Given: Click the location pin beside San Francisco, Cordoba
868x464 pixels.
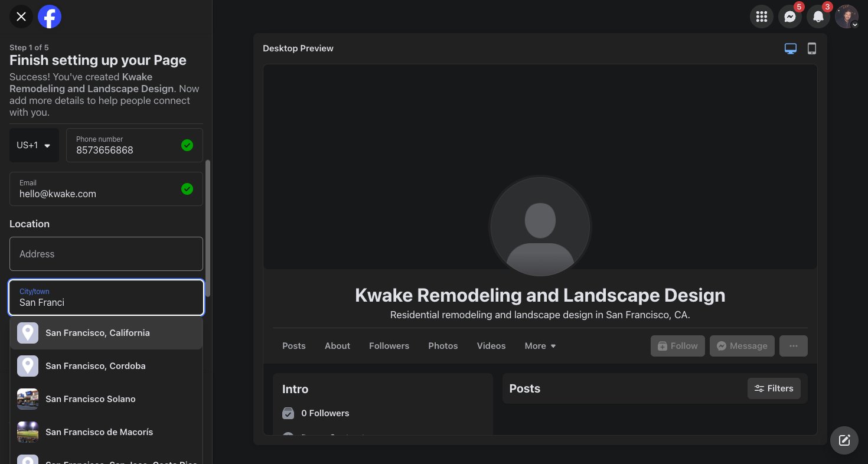Looking at the screenshot, I should tap(28, 366).
